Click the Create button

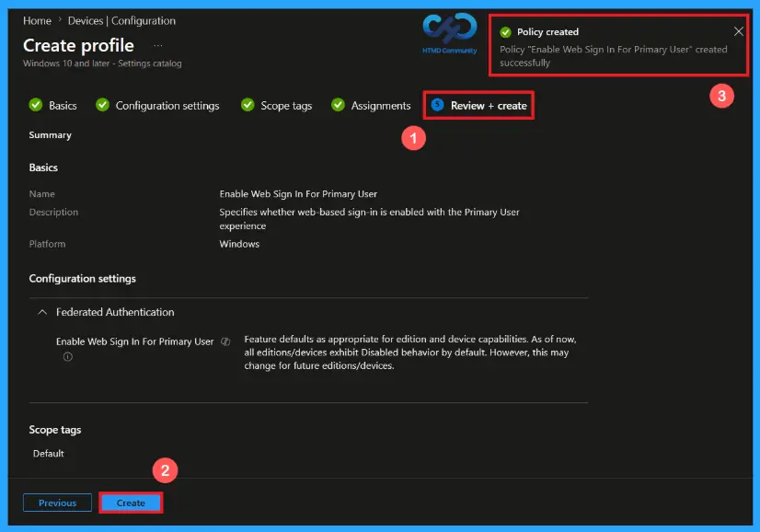tap(131, 503)
